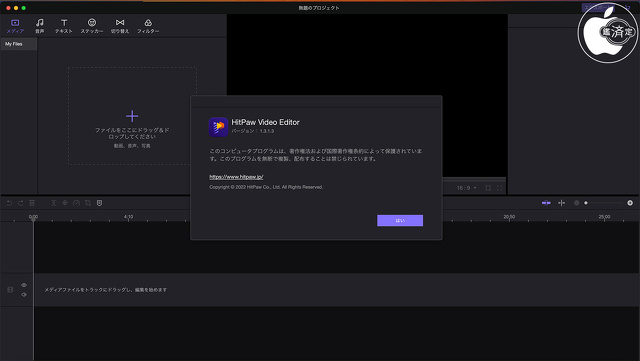Select My Files in the sidebar
This screenshot has width=640, height=361.
point(19,44)
